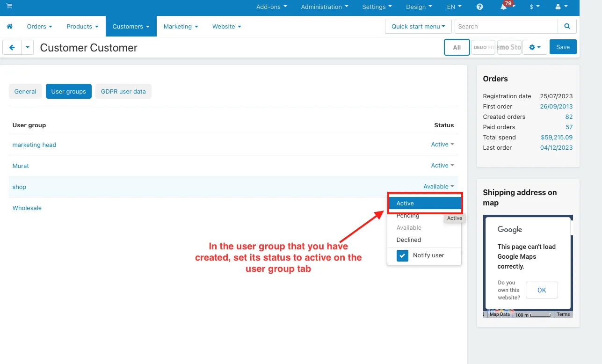Open Murat status dropdown
The height and width of the screenshot is (364, 602).
pos(442,166)
